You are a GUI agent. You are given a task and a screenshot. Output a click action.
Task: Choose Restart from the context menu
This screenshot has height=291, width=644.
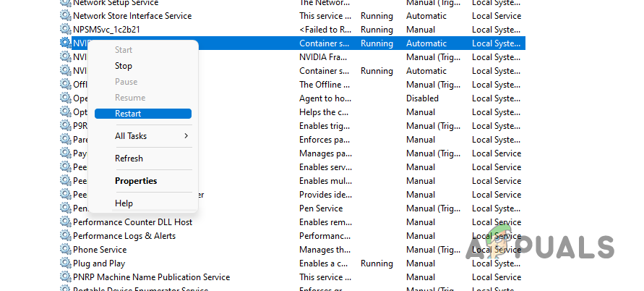click(x=128, y=114)
